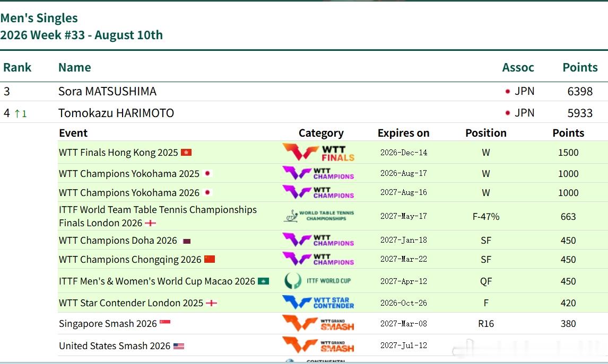Click Position column header
Image resolution: width=608 pixels, height=364 pixels.
point(486,133)
